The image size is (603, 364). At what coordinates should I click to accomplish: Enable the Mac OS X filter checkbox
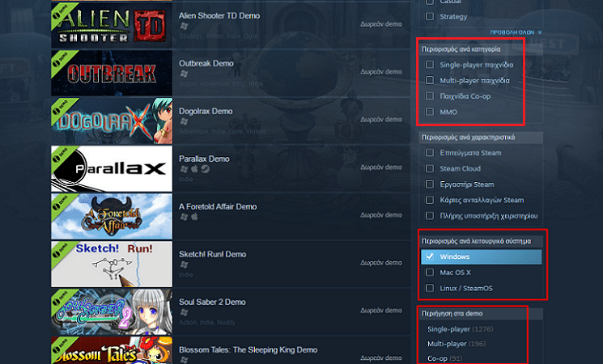(430, 272)
